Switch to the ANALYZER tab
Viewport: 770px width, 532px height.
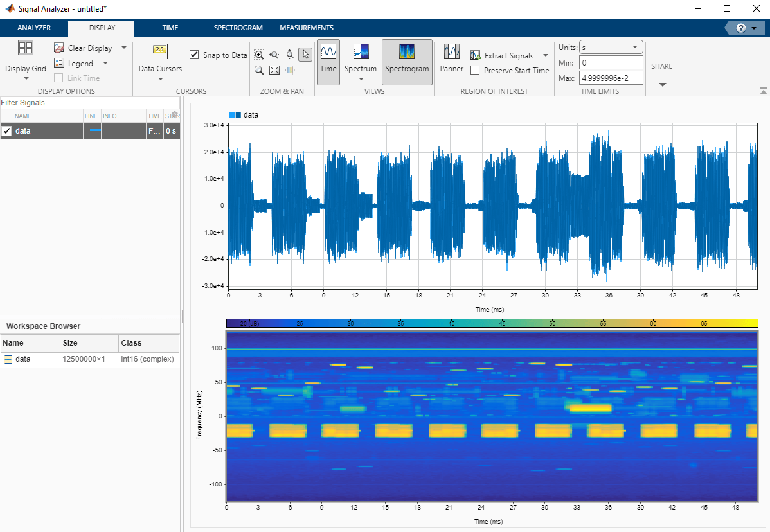pos(33,28)
